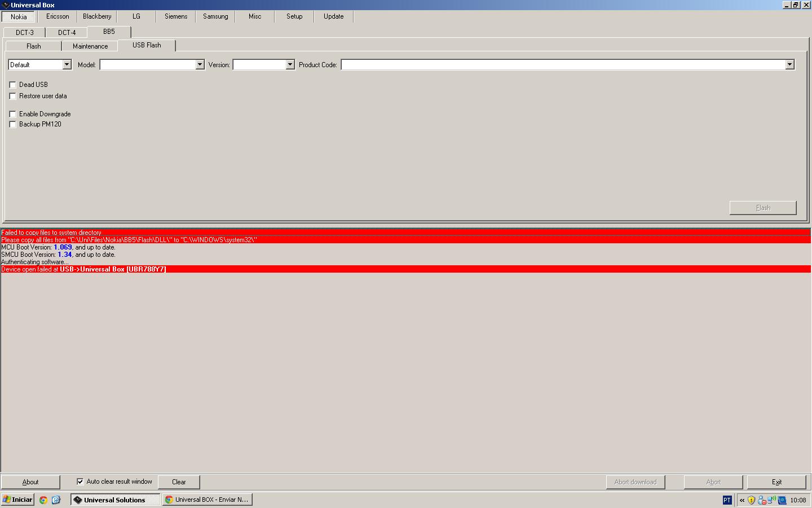Switch to the Nokia tab
Image resolution: width=812 pixels, height=508 pixels.
(x=19, y=17)
